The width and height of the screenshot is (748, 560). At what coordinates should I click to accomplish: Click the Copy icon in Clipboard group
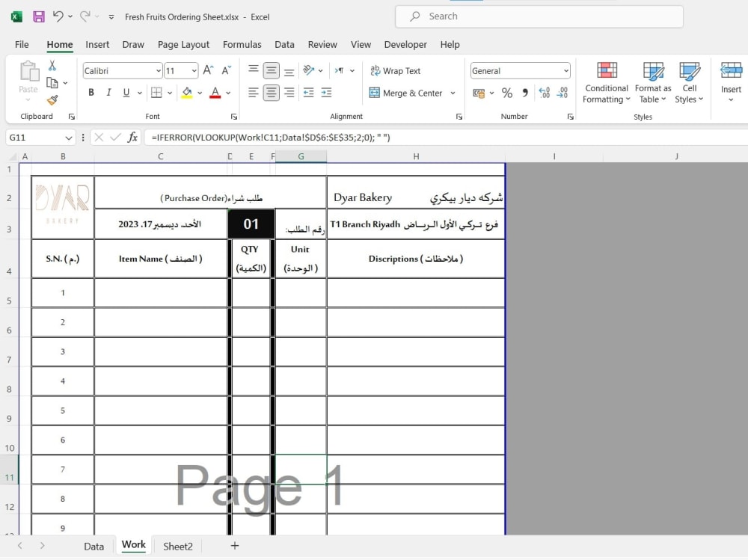click(52, 82)
